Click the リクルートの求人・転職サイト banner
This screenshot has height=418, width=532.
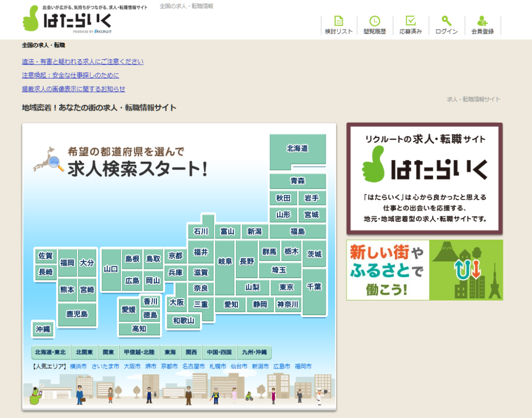point(424,178)
